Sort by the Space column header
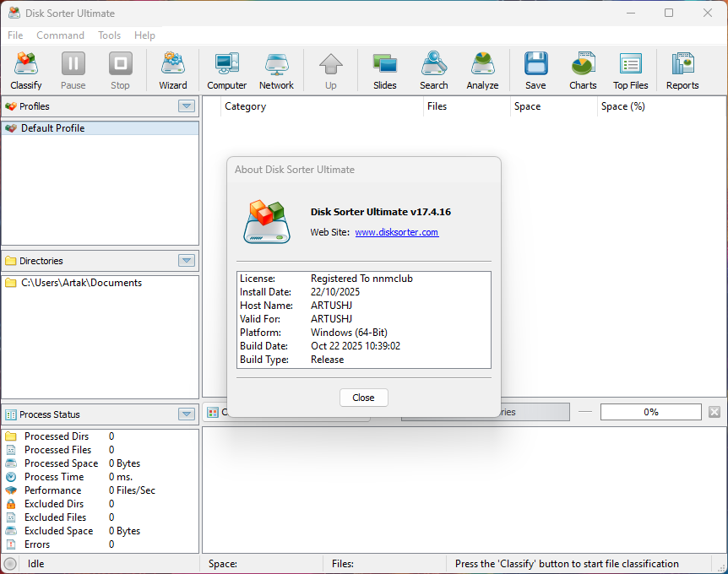The width and height of the screenshot is (728, 574). coord(553,106)
